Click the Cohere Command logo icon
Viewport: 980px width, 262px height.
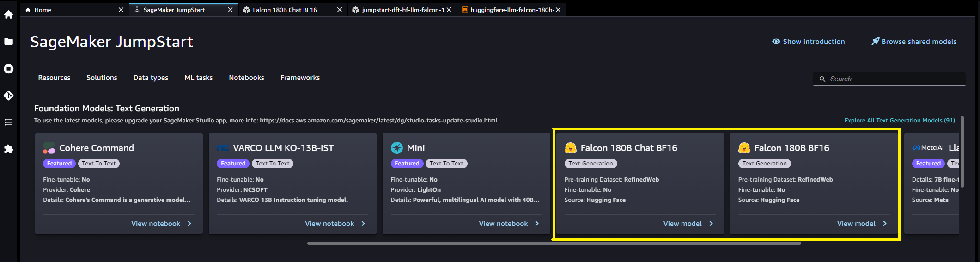click(x=49, y=148)
